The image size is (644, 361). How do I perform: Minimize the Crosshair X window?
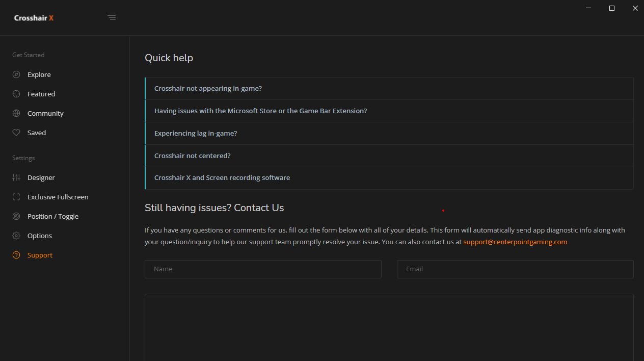click(588, 8)
